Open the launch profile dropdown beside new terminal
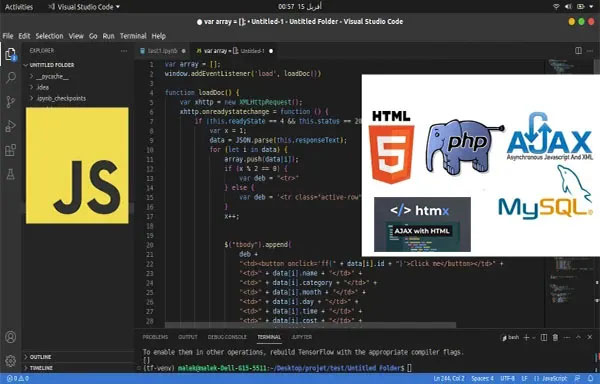Image resolution: width=600 pixels, height=384 pixels. [534, 337]
